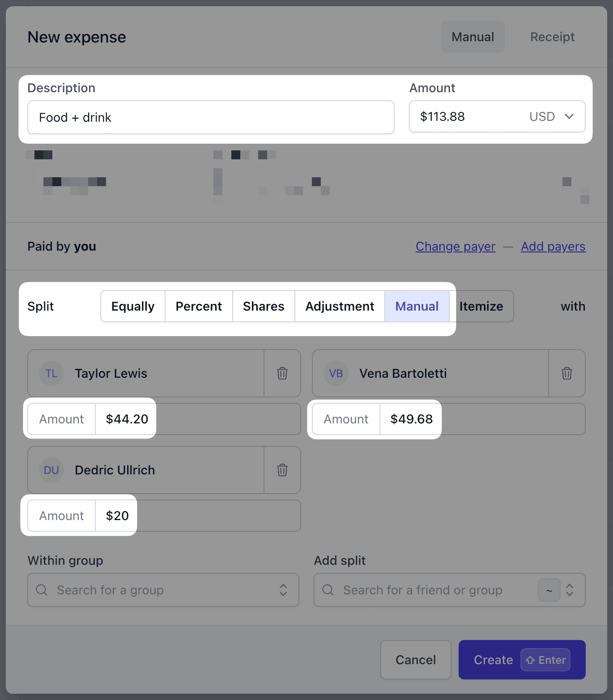Click the Change payer link
The width and height of the screenshot is (613, 700).
pos(455,246)
